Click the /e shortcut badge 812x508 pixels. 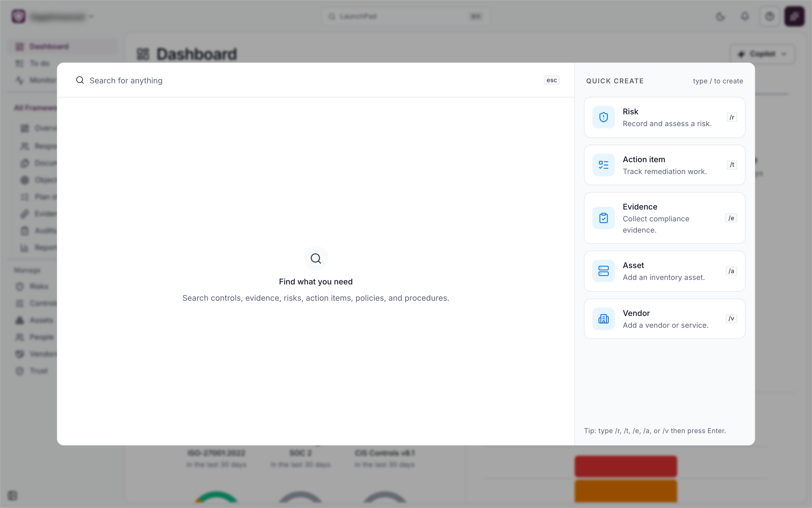point(731,218)
